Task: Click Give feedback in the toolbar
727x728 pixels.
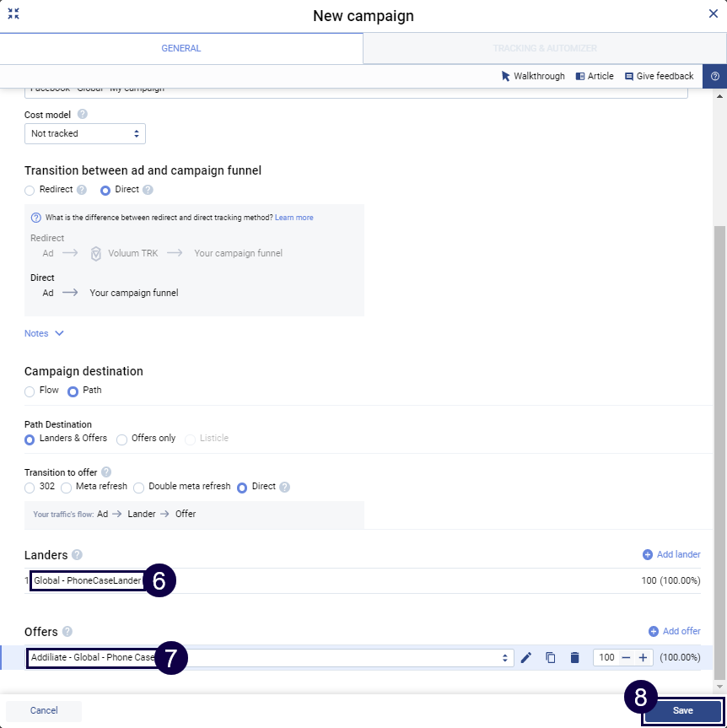Action: point(660,76)
